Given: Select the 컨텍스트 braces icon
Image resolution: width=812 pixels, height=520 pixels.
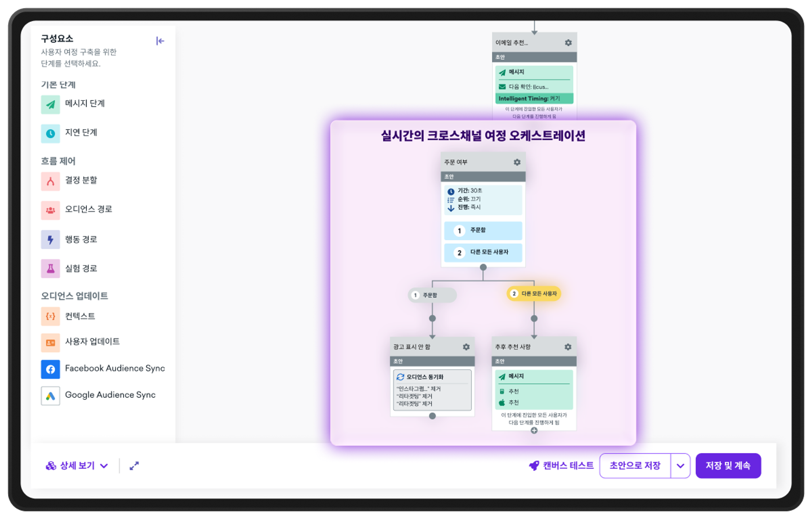Looking at the screenshot, I should (x=50, y=316).
